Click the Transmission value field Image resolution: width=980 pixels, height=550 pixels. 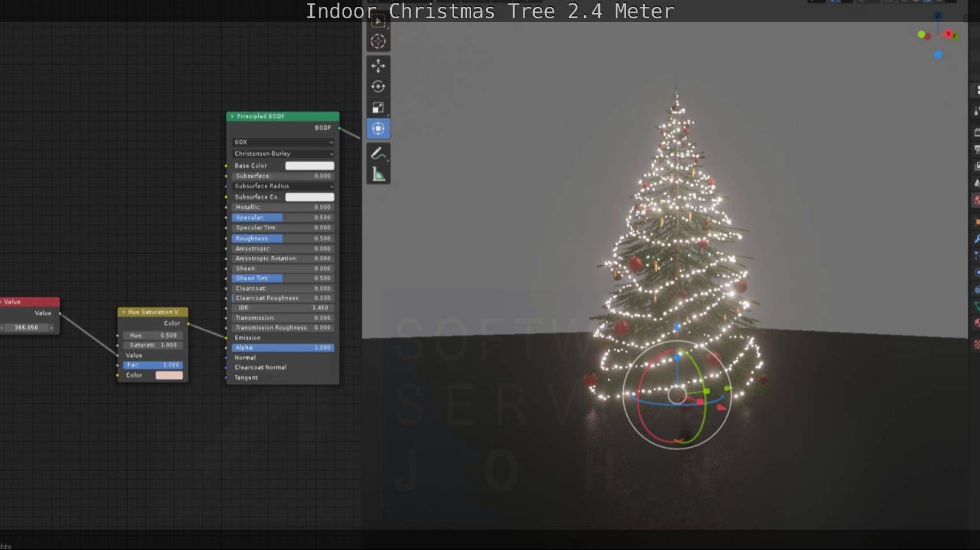click(283, 318)
